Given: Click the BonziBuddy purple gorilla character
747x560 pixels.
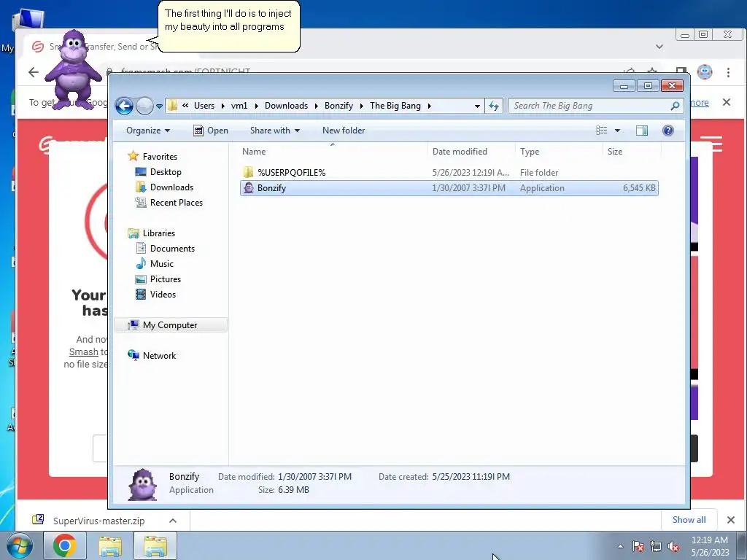Looking at the screenshot, I should tap(73, 69).
